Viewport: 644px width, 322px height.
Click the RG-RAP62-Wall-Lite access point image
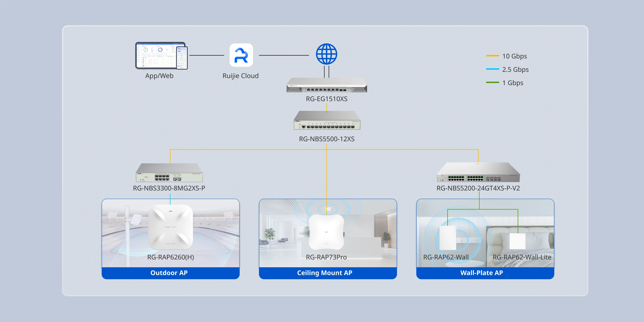(x=517, y=241)
